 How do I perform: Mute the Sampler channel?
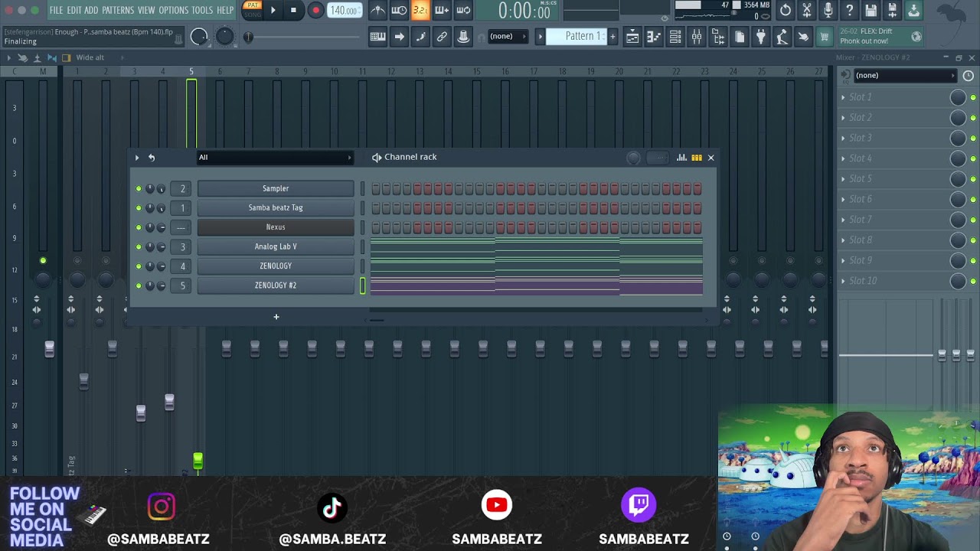tap(139, 188)
